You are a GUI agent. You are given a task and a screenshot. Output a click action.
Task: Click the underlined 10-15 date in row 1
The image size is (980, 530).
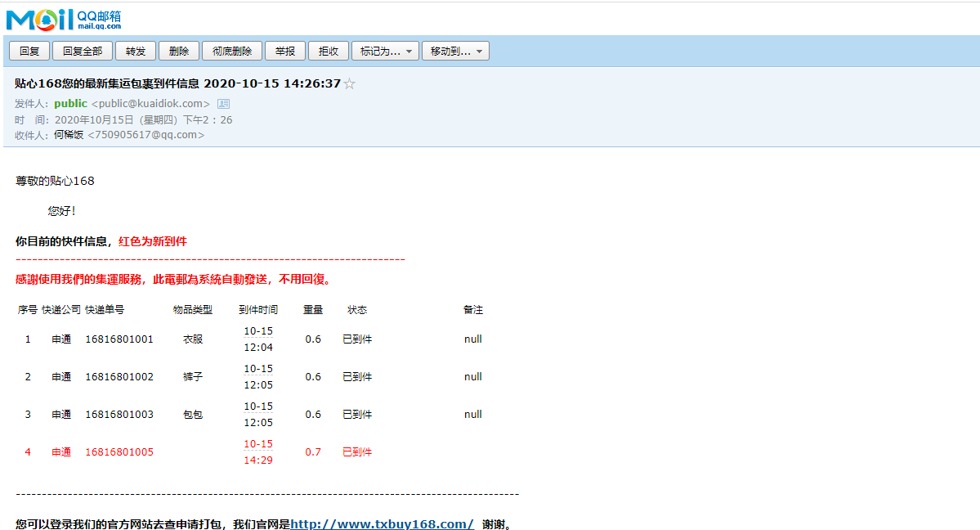[x=258, y=331]
